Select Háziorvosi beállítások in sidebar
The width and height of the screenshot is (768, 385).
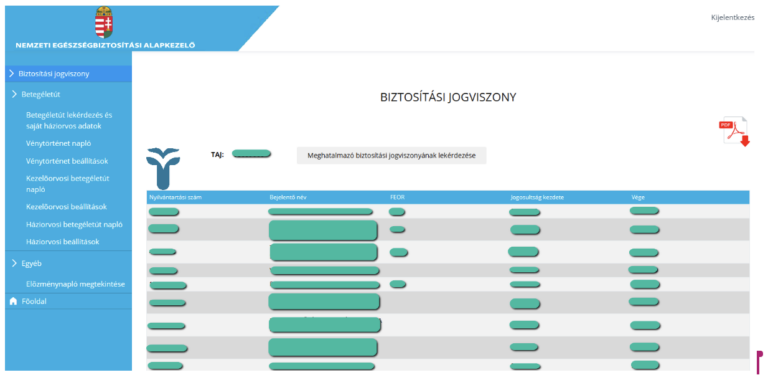pos(63,241)
